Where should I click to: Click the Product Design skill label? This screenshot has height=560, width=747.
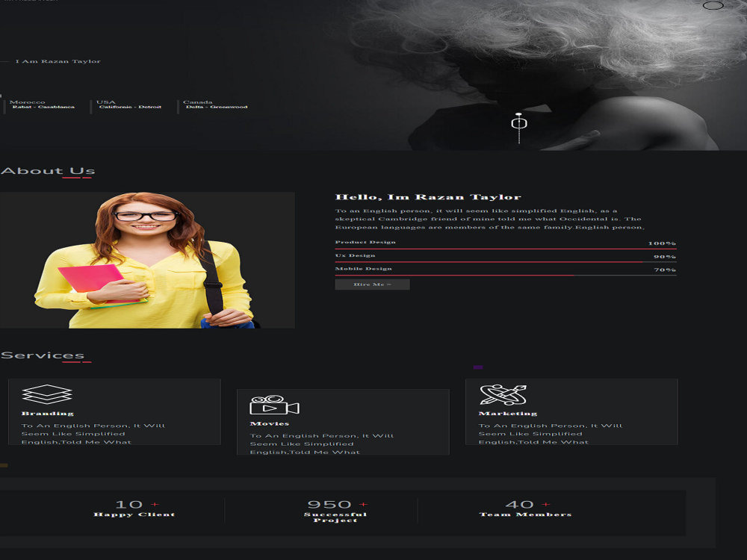coord(365,242)
